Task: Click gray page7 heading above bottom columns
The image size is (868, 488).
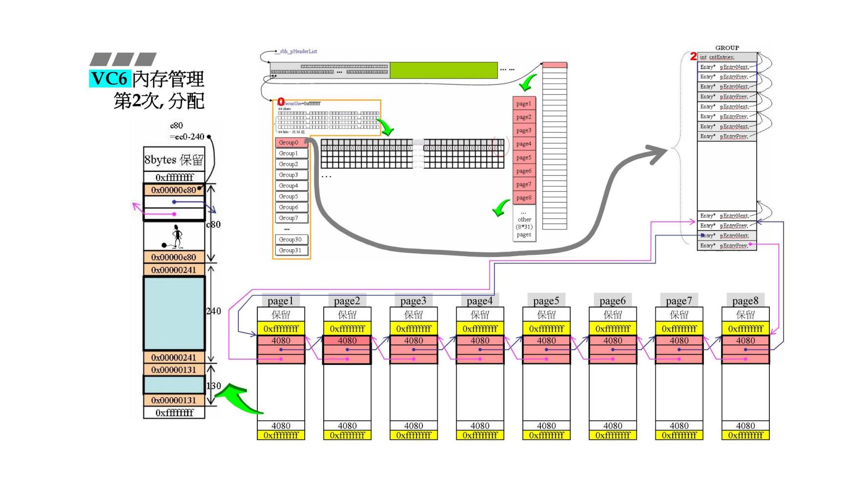Action: [x=679, y=301]
